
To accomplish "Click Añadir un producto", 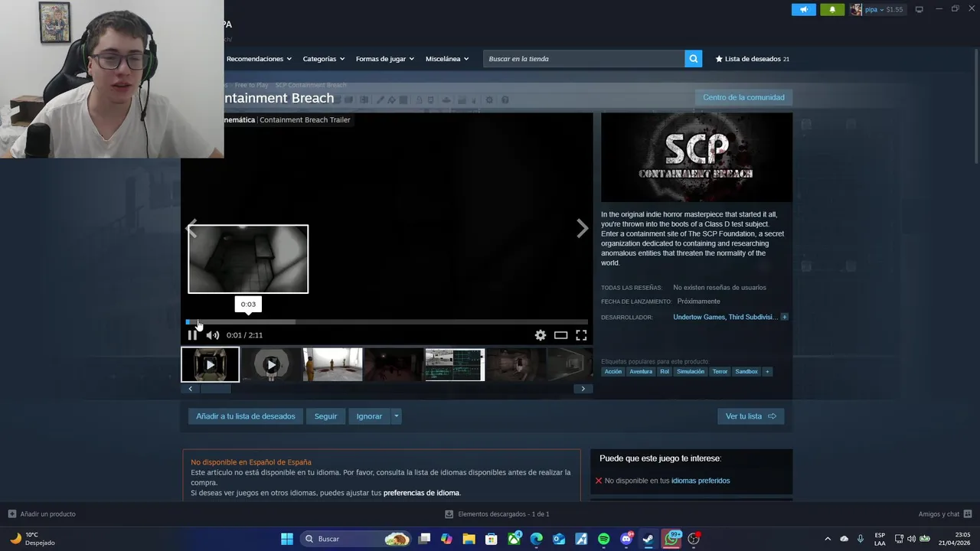I will pos(42,514).
